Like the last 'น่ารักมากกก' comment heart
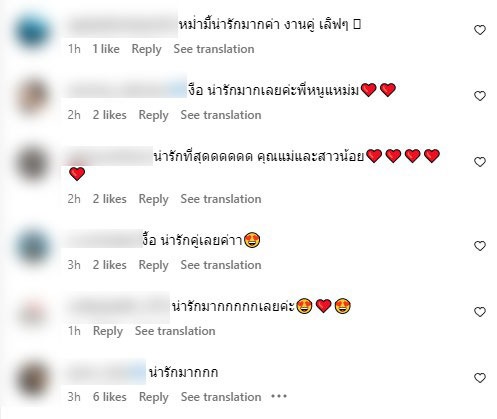This screenshot has height=419, width=497. coord(480,378)
